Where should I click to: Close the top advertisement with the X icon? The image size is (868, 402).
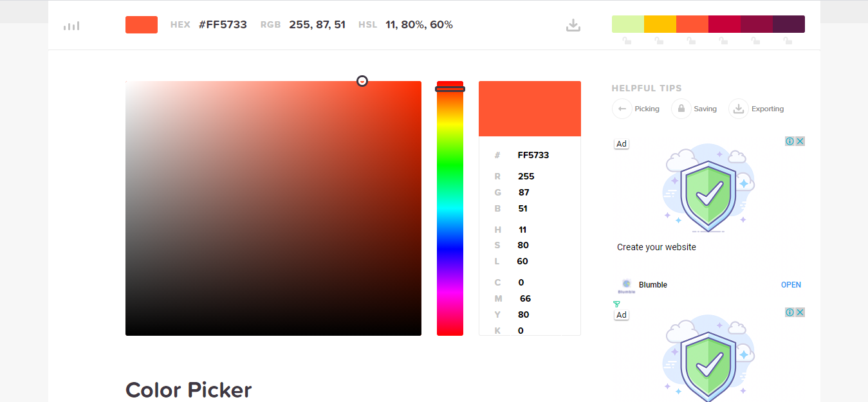(x=799, y=141)
